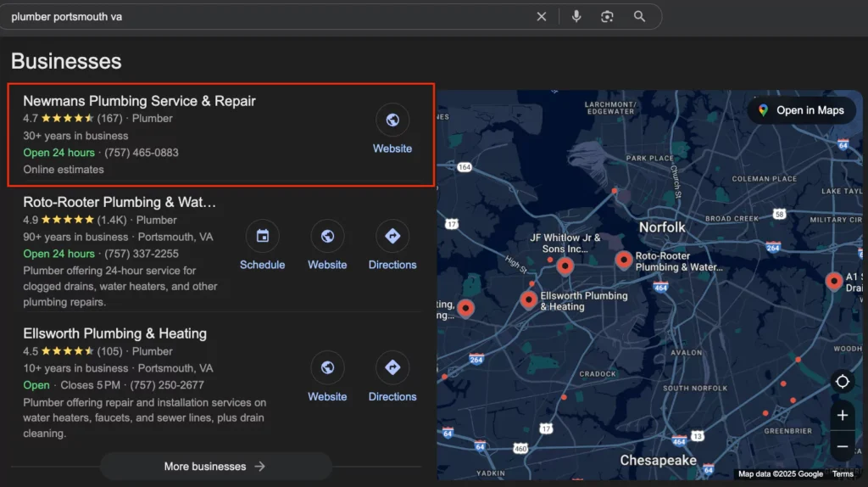The image size is (868, 487).
Task: Open Roto-Rooter Plumbing & Water listing title
Action: tap(120, 202)
